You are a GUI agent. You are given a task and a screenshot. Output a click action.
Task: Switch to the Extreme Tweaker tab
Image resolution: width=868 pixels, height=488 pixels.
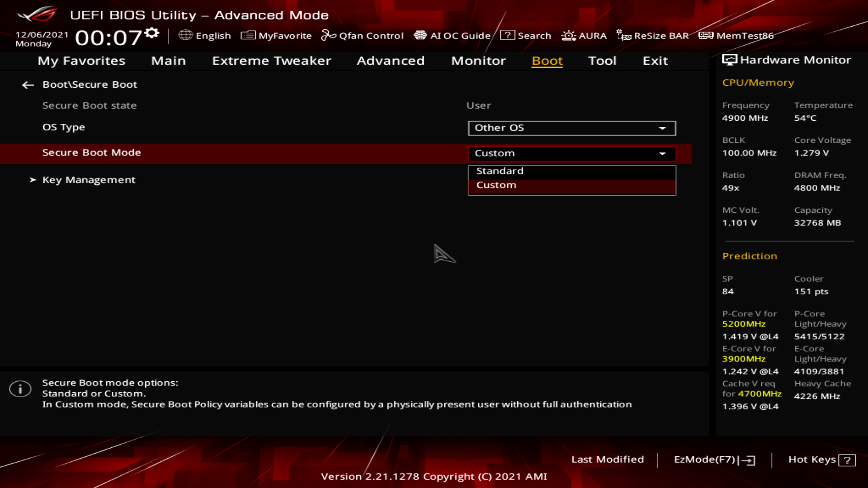(x=271, y=61)
